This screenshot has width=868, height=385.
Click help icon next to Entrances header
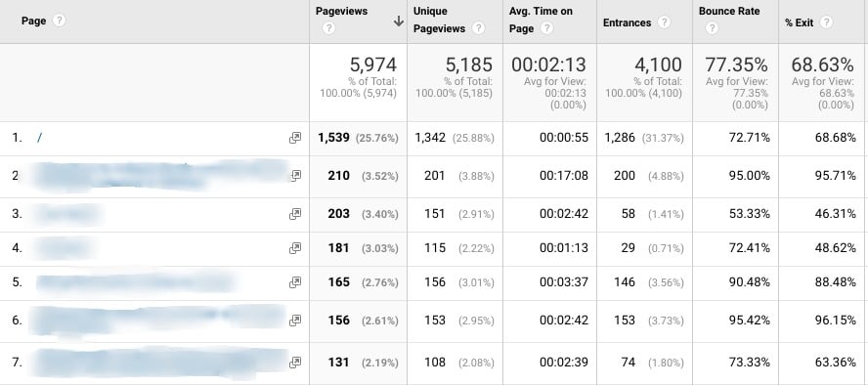click(x=664, y=22)
